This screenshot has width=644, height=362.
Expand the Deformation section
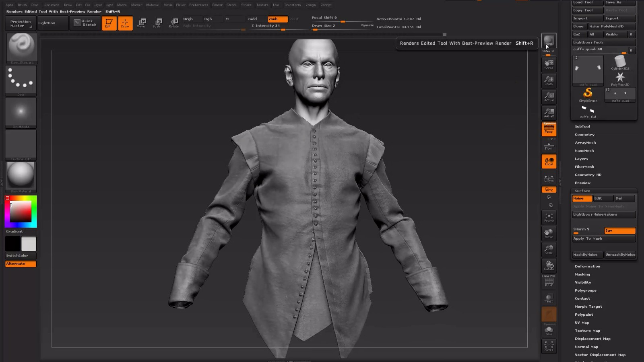point(587,266)
